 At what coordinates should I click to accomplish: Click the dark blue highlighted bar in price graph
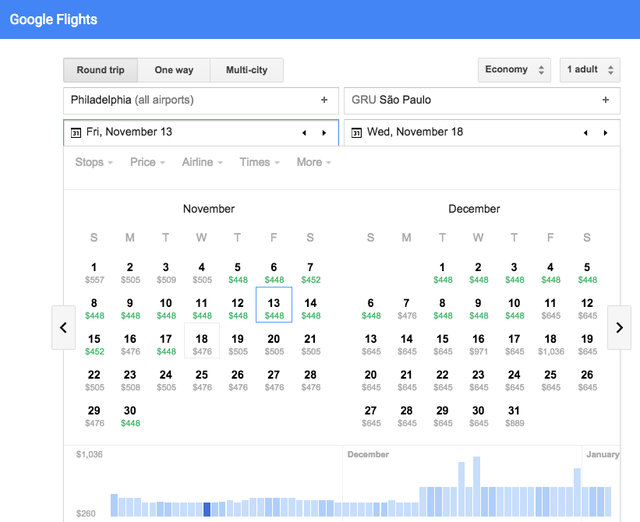point(207,509)
